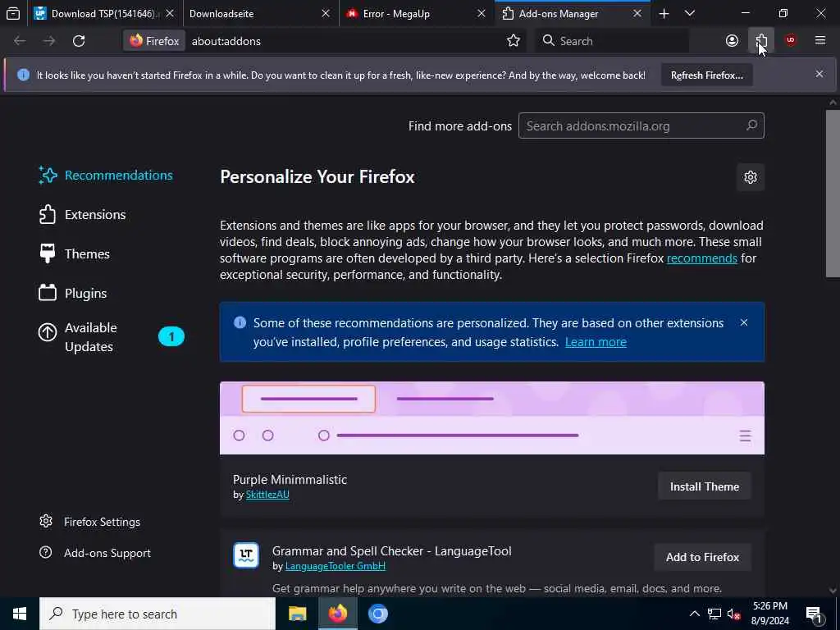The image size is (840, 630).
Task: Open the Windows Start menu
Action: [x=20, y=614]
